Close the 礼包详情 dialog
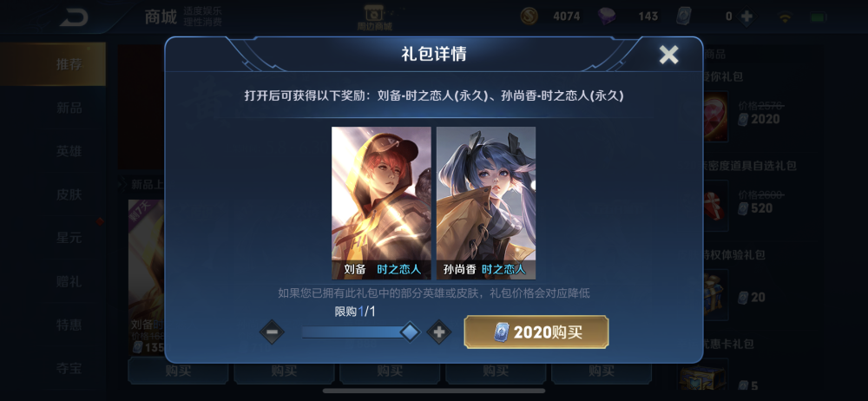868x401 pixels. (668, 55)
